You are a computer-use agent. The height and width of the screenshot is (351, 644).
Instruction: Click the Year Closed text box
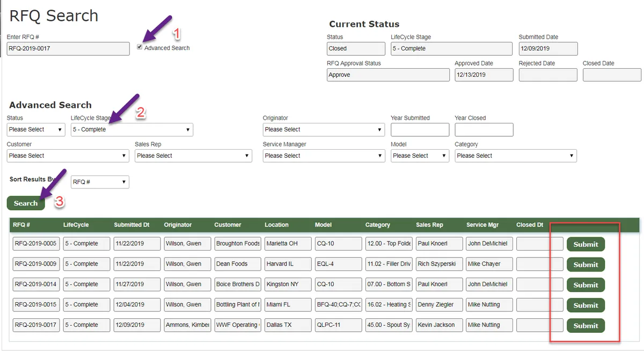484,129
